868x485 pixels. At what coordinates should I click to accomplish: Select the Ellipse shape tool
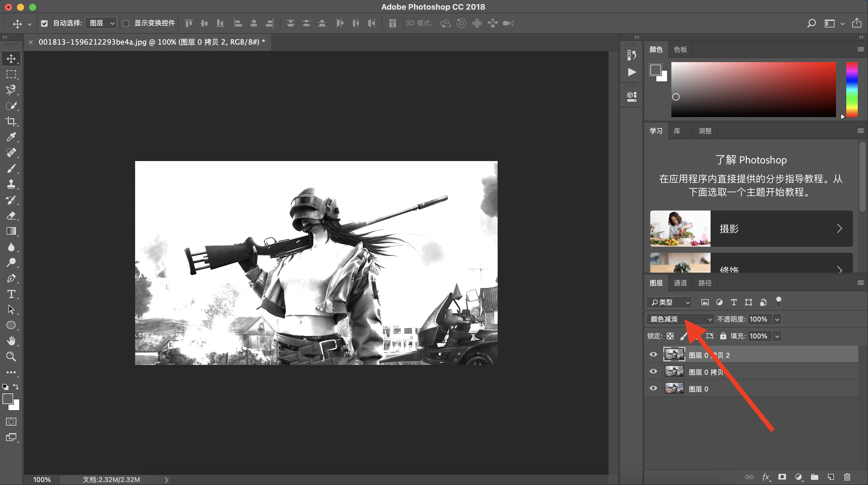click(x=11, y=325)
